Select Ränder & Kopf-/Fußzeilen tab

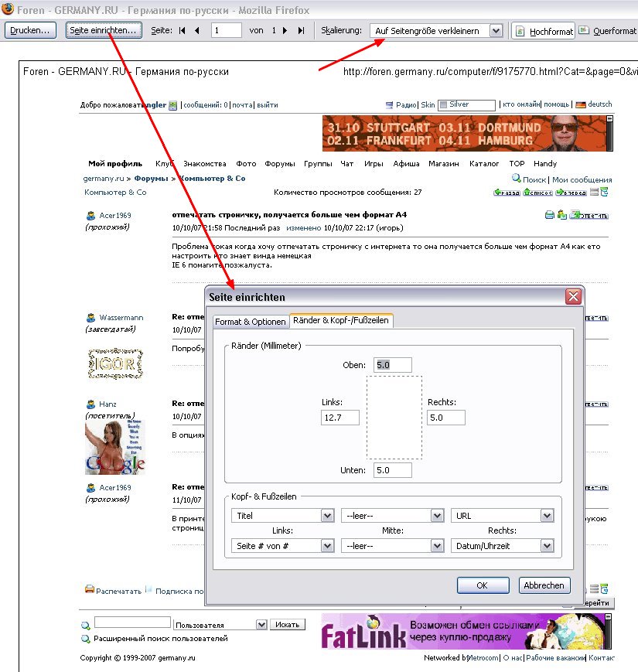341,321
